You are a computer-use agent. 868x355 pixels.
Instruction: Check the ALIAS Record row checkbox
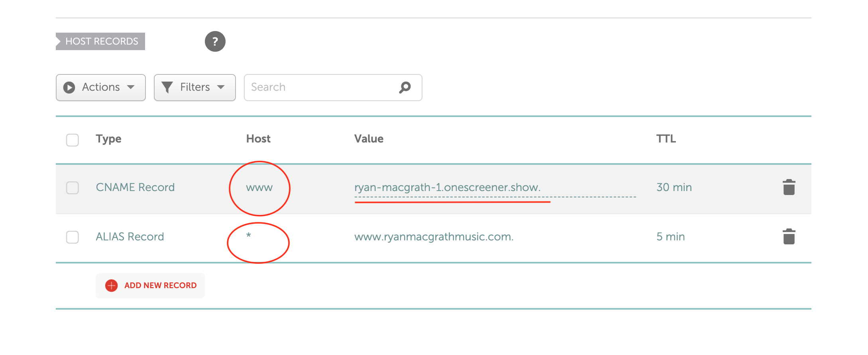[73, 237]
